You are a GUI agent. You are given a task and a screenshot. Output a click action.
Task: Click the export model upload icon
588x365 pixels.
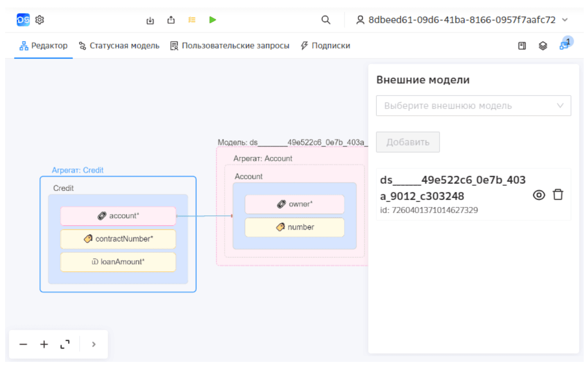click(171, 20)
